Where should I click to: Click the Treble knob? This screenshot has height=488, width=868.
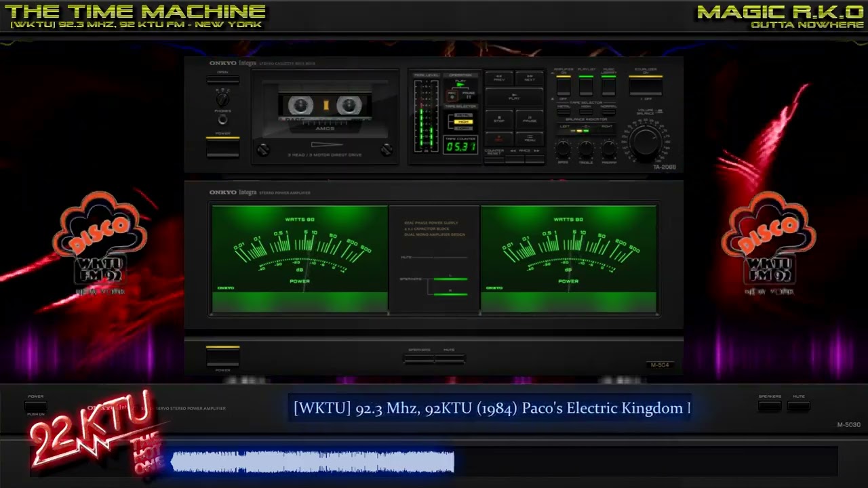[586, 148]
